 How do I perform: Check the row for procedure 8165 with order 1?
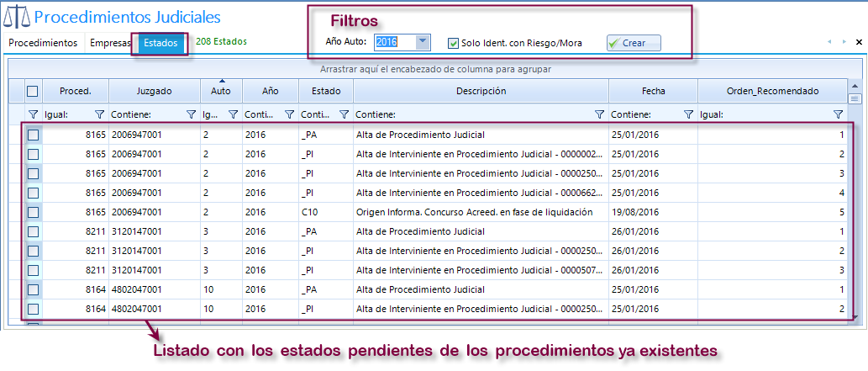point(34,135)
